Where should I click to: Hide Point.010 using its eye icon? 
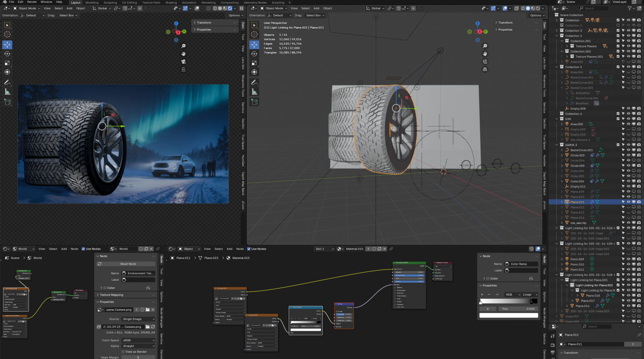tap(628, 265)
